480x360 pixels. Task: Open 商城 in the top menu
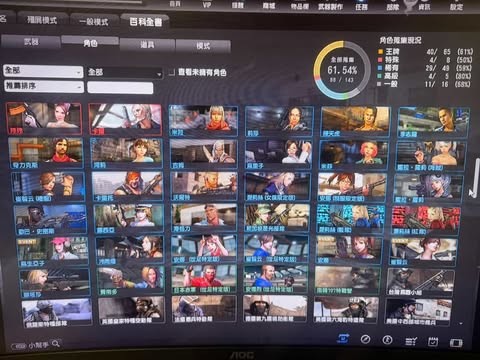[x=268, y=6]
